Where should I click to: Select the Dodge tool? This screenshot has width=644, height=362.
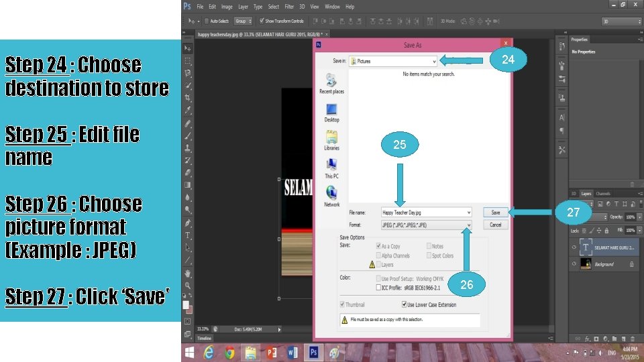pos(188,210)
